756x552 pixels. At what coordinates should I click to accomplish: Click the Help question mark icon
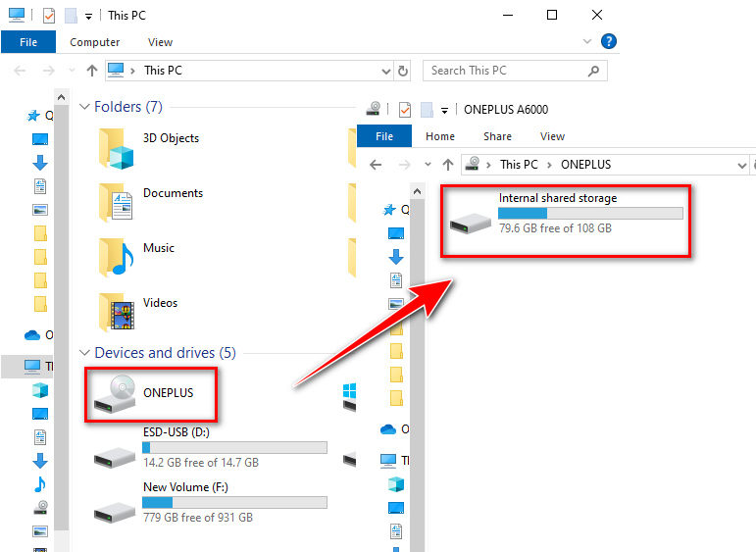[609, 41]
